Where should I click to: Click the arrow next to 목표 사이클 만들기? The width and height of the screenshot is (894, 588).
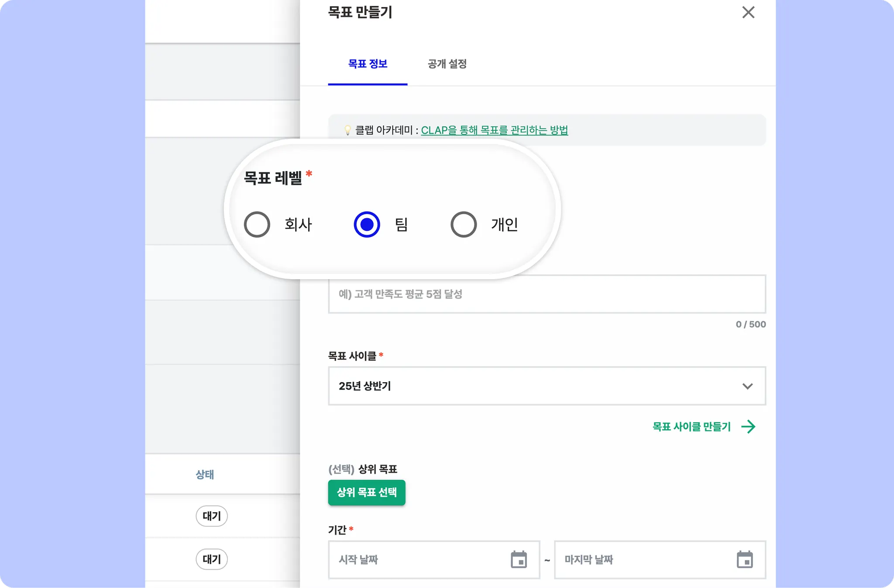click(748, 427)
